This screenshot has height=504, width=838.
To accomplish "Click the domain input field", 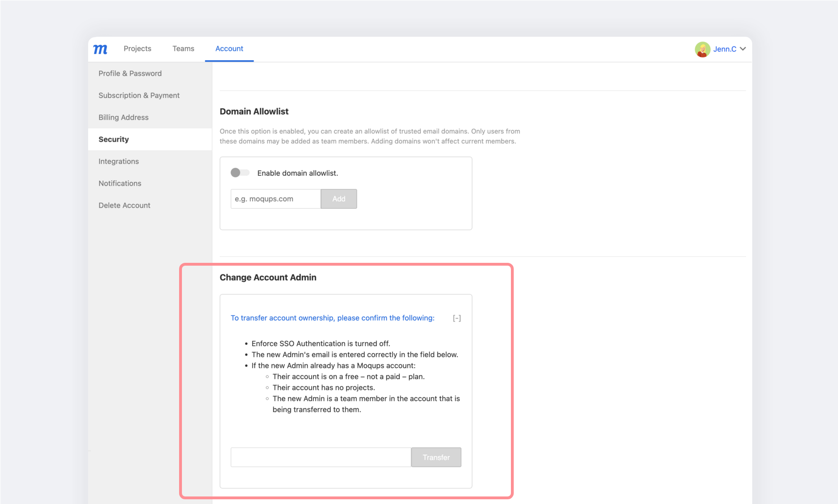I will click(x=275, y=199).
